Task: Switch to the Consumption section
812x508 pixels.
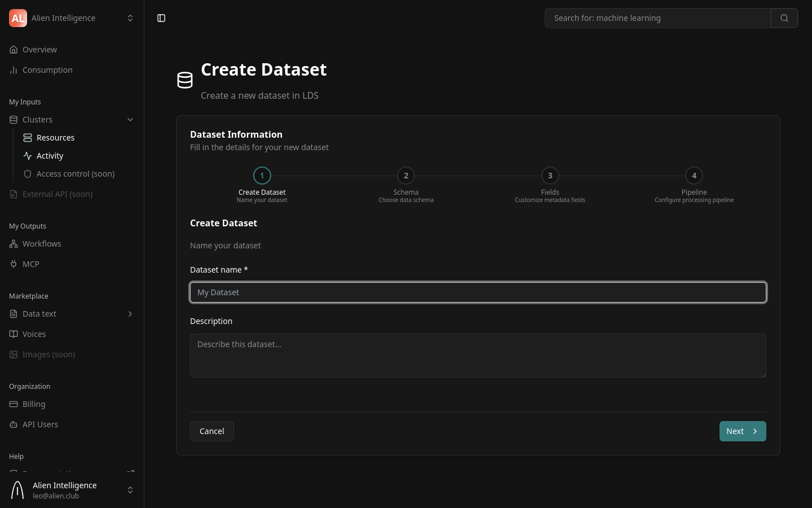Action: click(47, 69)
